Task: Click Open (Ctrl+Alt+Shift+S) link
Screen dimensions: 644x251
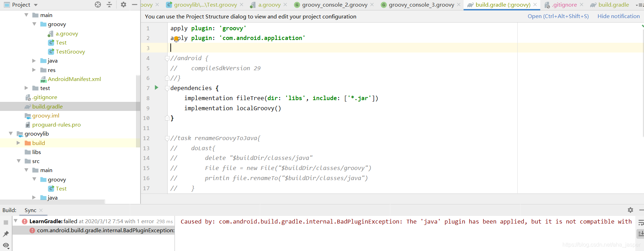Action: [558, 16]
